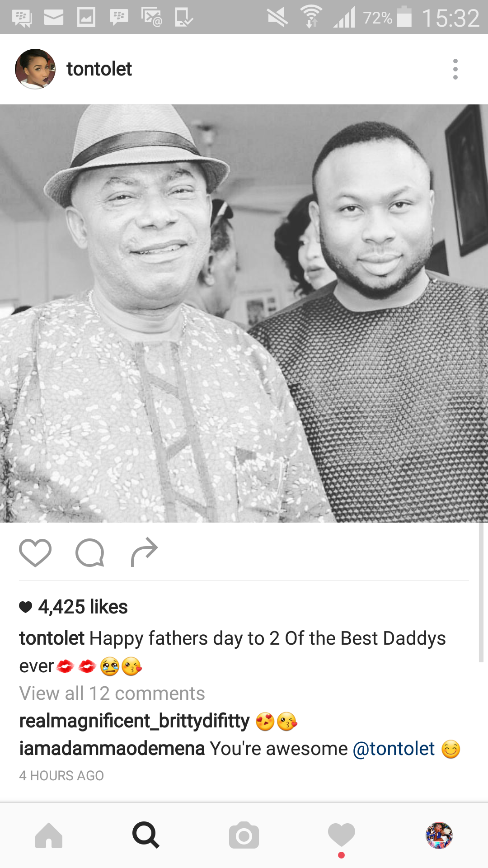Tap the tontolet username in the header
488x868 pixels.
99,69
